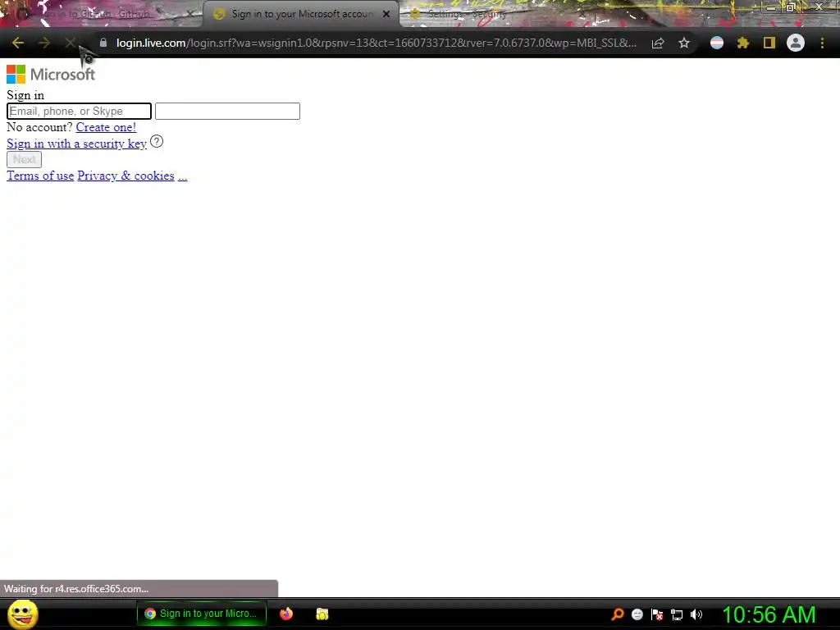Go back using the browser back arrow
840x630 pixels.
[18, 43]
